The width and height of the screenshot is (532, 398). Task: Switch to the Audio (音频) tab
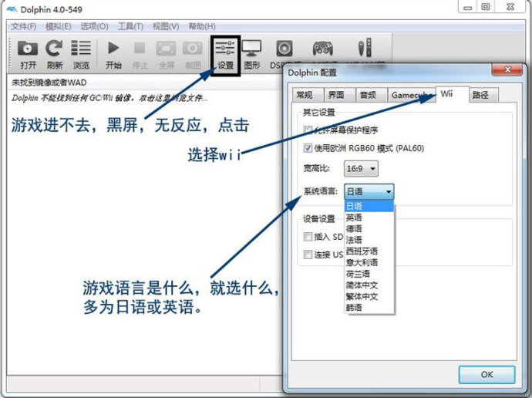tap(370, 95)
